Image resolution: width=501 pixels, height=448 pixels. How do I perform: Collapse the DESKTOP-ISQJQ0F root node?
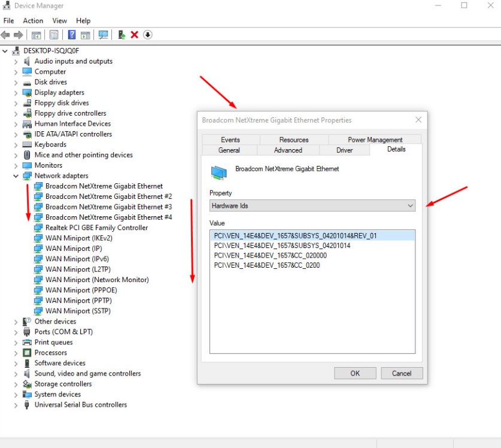5,51
